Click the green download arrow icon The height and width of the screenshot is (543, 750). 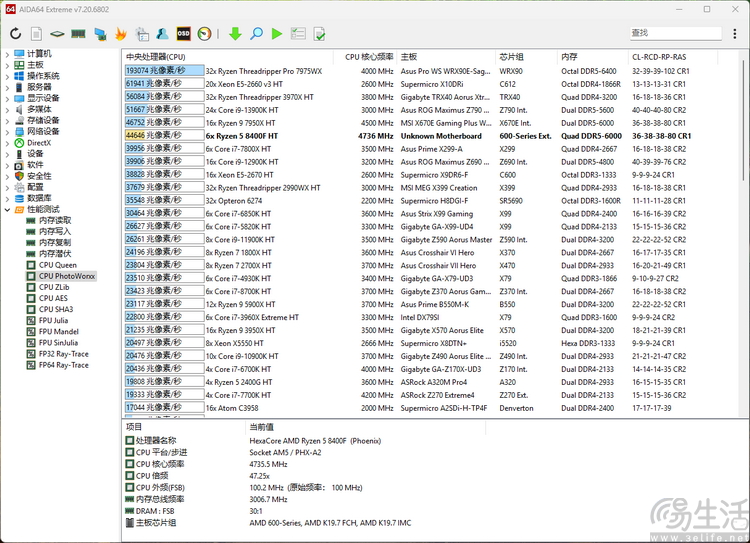click(235, 33)
